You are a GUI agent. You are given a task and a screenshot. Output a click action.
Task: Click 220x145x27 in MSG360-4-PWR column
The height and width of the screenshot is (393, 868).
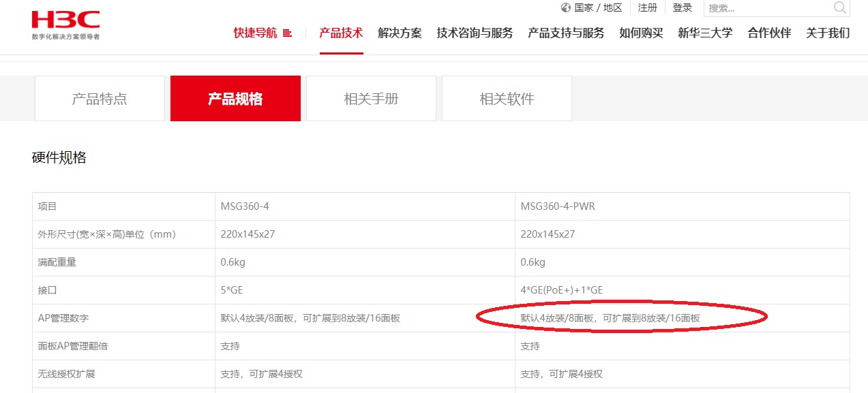(548, 234)
